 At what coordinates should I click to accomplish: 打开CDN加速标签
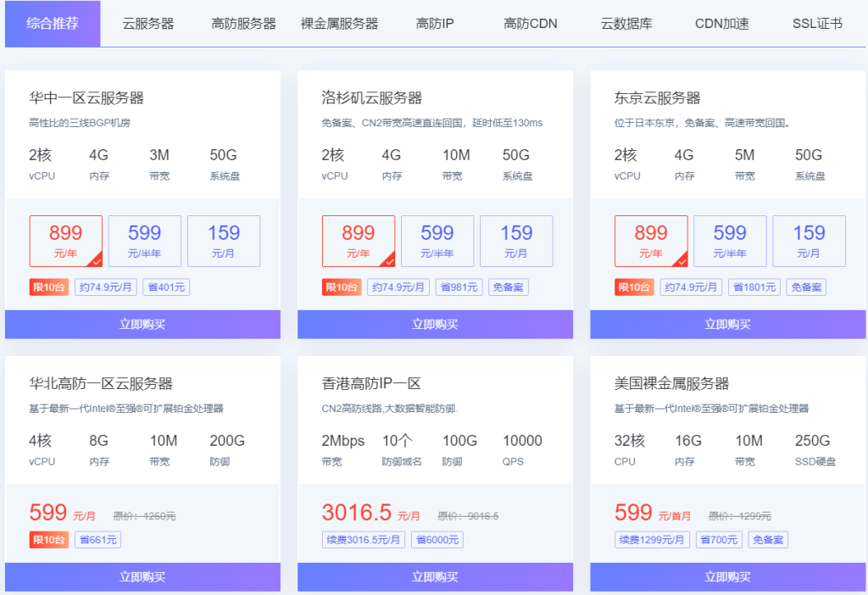coord(721,24)
